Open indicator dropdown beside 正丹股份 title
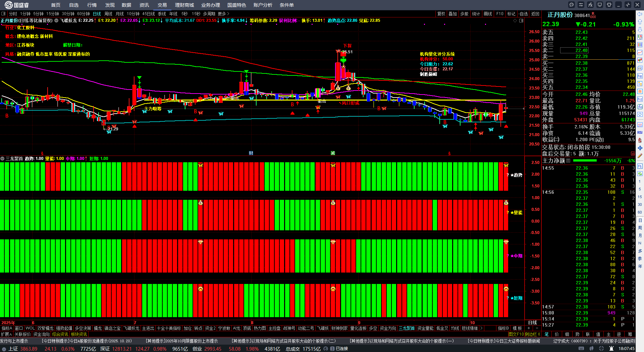This screenshot has height=352, width=644. pyautogui.click(x=56, y=20)
